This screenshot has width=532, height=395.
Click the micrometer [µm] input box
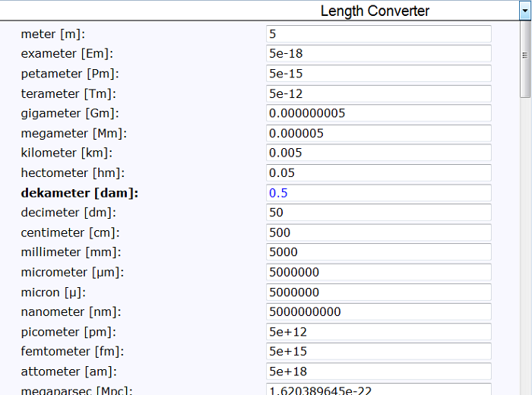[378, 272]
